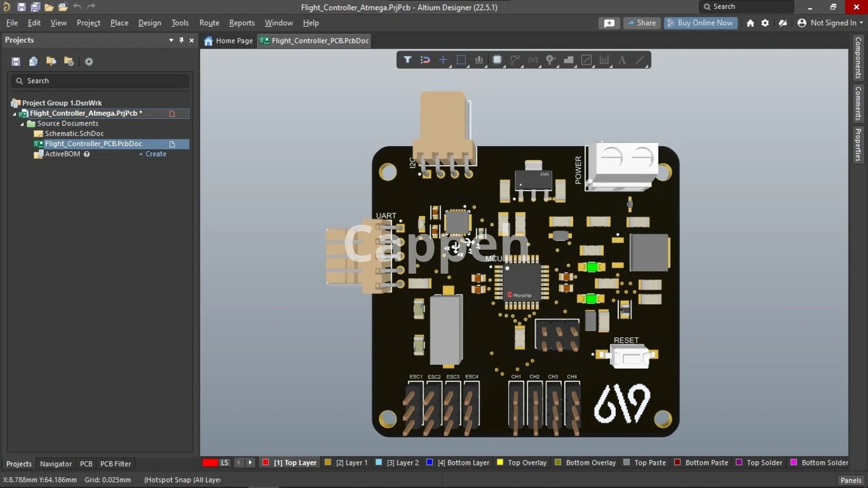Toggle the Snap Options magnet icon
Screen dimensions: 868x488
point(425,60)
